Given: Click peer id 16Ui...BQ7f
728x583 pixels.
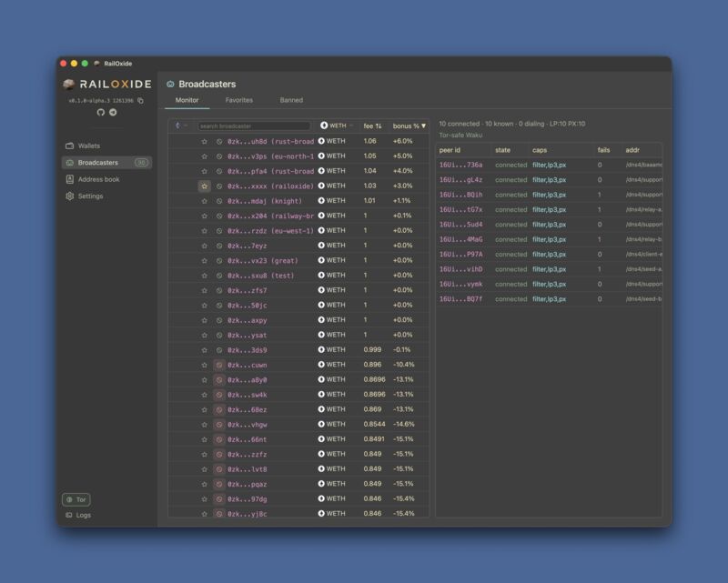Looking at the screenshot, I should (x=460, y=299).
